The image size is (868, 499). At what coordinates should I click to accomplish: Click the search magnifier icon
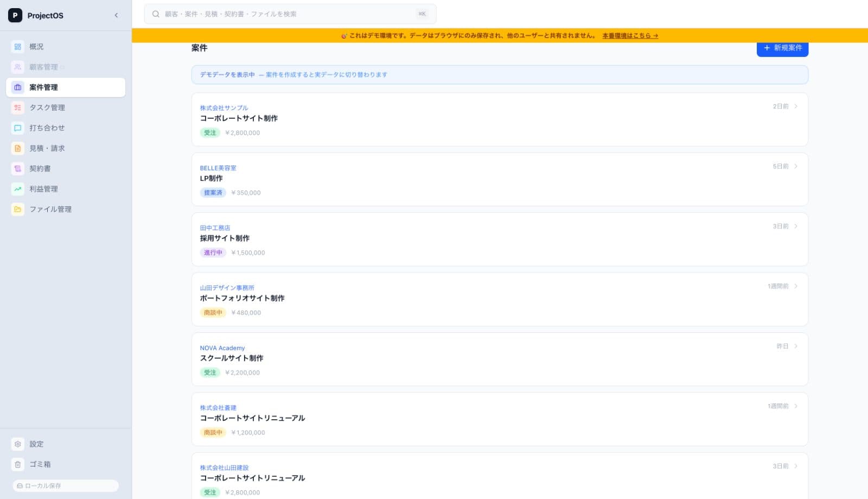tap(156, 14)
